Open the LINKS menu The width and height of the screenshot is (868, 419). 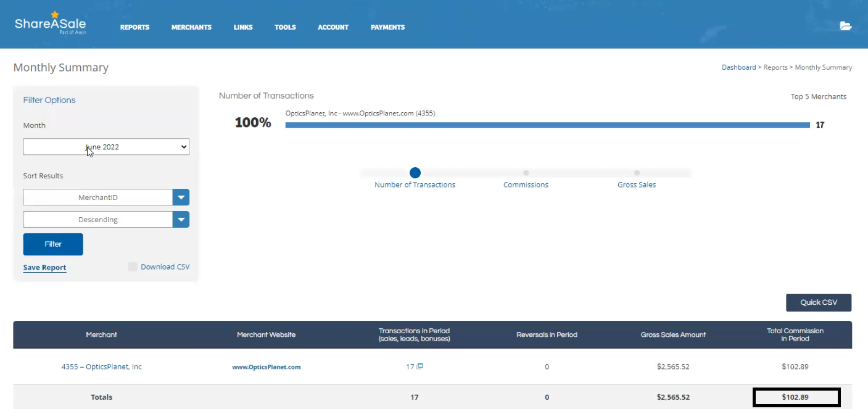click(x=243, y=27)
